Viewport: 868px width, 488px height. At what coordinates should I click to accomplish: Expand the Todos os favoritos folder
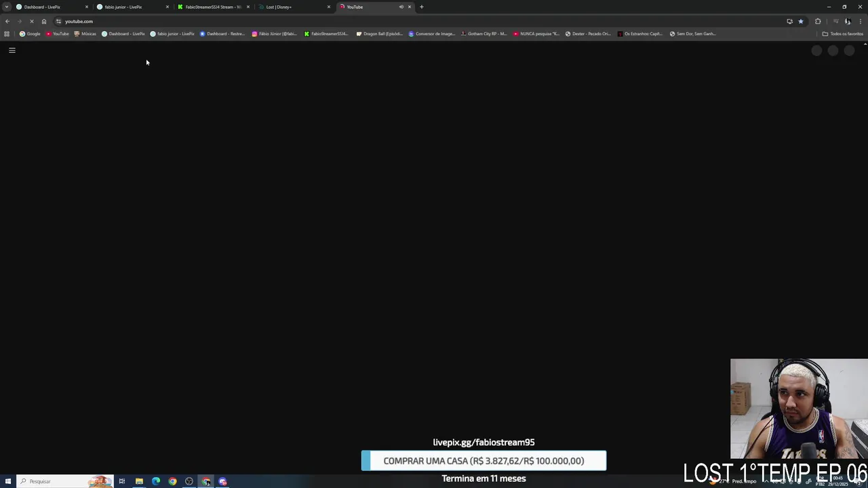click(843, 34)
